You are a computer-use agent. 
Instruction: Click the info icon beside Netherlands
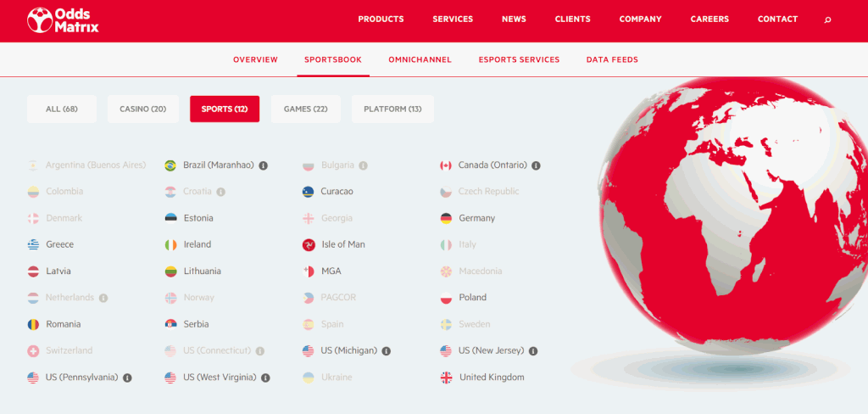pos(103,298)
